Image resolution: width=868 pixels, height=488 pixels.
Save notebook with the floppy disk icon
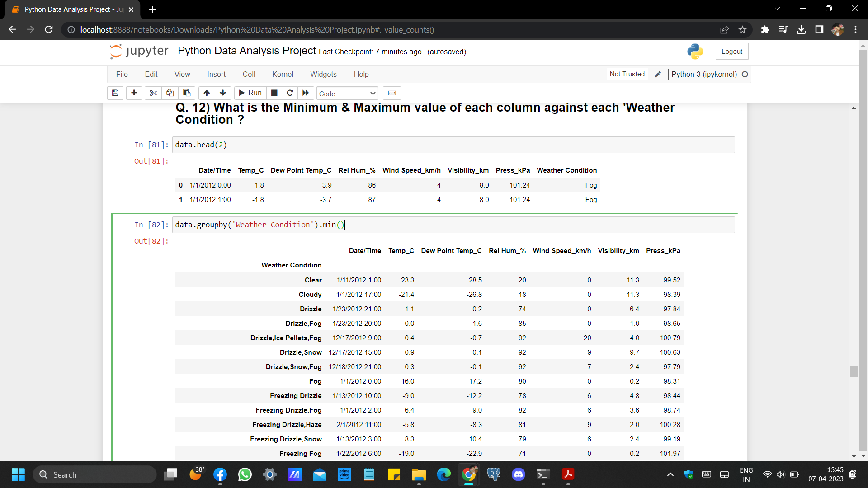[115, 93]
